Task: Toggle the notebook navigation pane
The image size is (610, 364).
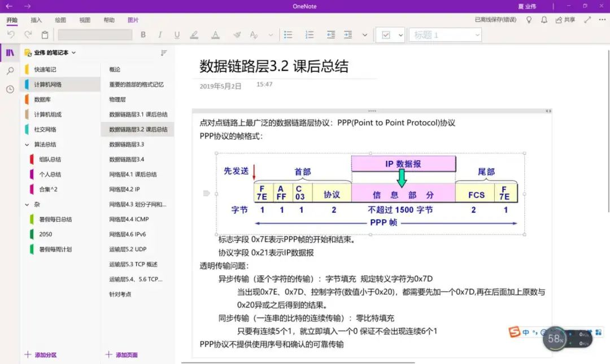Action: pos(10,53)
